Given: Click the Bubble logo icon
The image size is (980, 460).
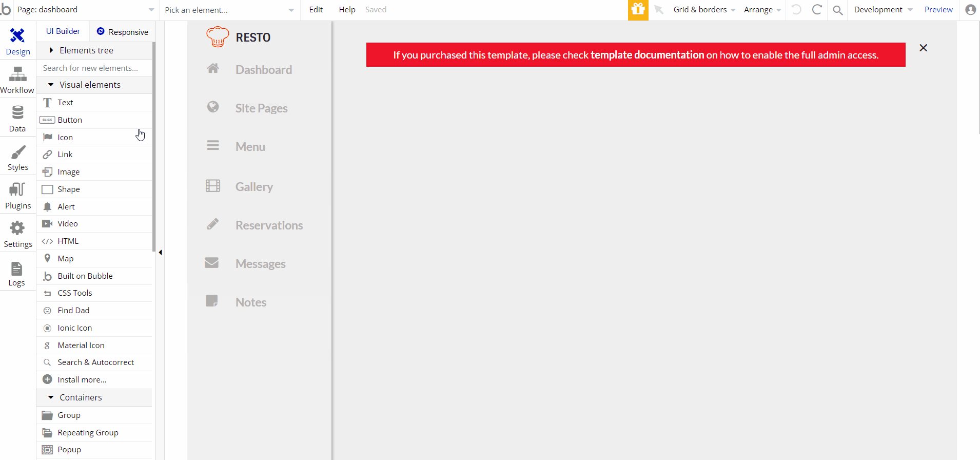Looking at the screenshot, I should [6, 9].
